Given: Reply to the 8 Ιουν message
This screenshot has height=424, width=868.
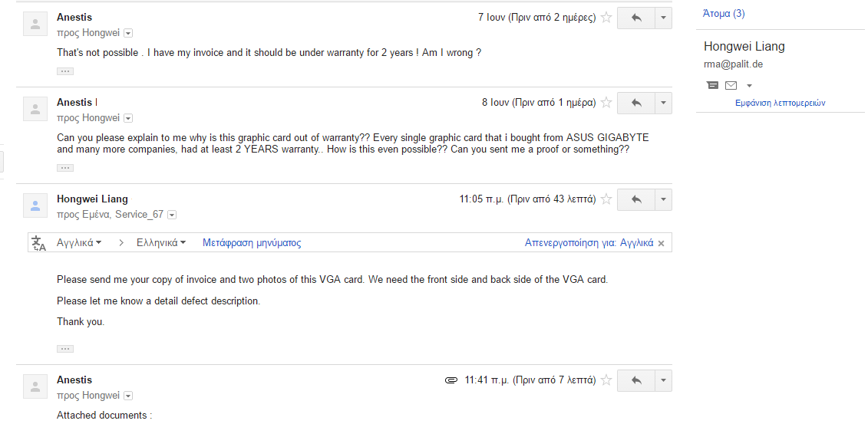Looking at the screenshot, I should [x=636, y=103].
